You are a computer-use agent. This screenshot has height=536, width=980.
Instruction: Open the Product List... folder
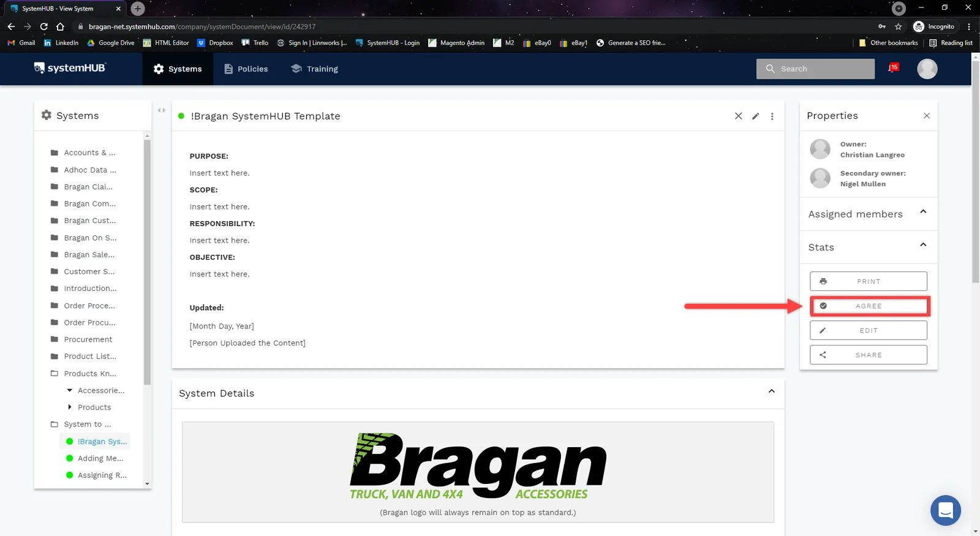pyautogui.click(x=83, y=356)
